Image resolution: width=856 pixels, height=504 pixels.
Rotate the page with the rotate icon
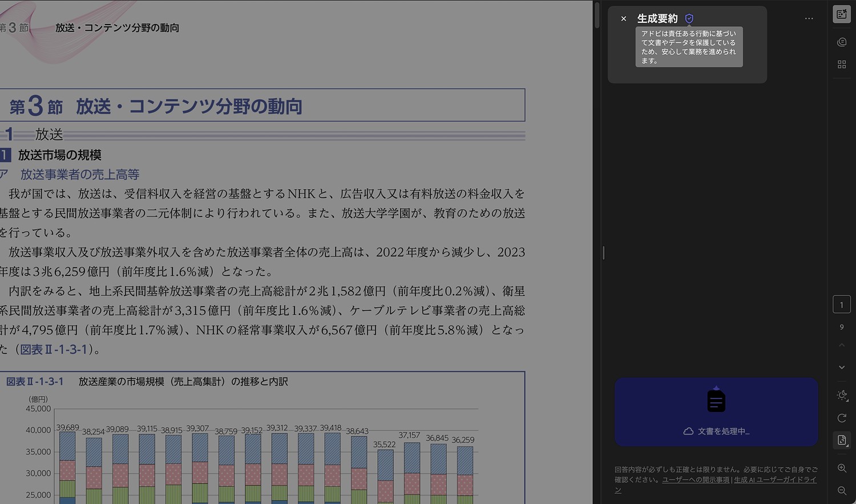pos(842,418)
